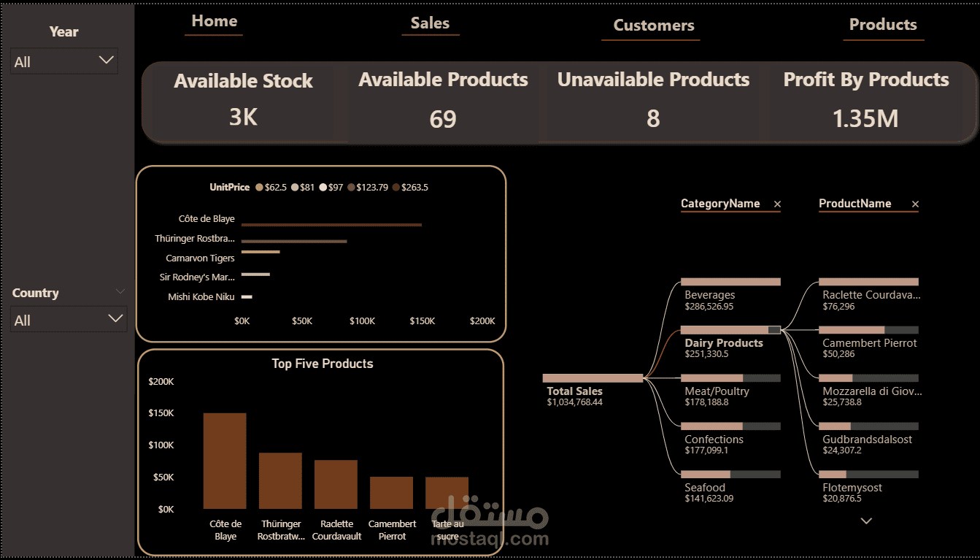
Task: Switch to the Sales page tab
Action: click(430, 23)
